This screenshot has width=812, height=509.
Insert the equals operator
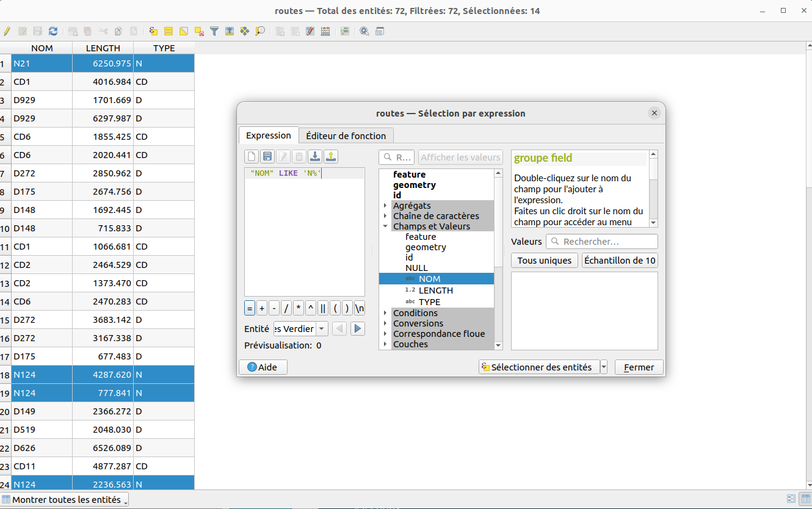click(x=249, y=308)
